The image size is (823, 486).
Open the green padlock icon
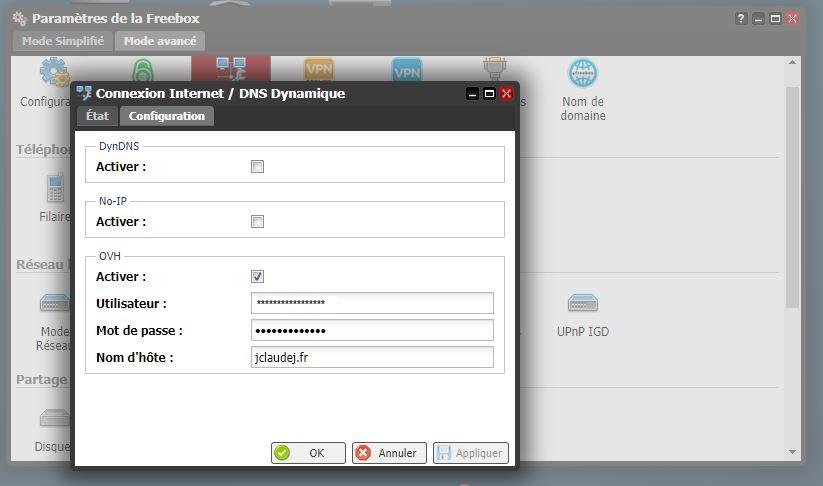click(x=143, y=70)
